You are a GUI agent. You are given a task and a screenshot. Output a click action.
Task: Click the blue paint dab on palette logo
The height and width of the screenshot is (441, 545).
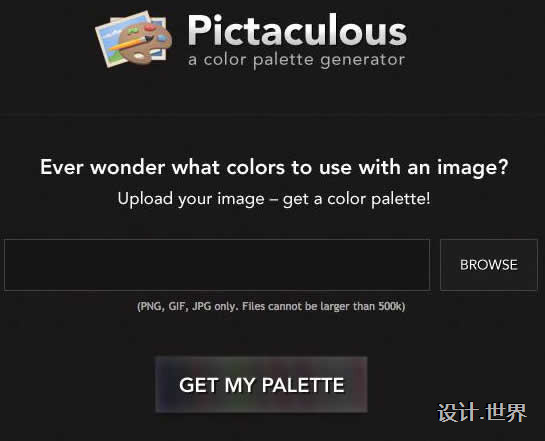click(161, 38)
